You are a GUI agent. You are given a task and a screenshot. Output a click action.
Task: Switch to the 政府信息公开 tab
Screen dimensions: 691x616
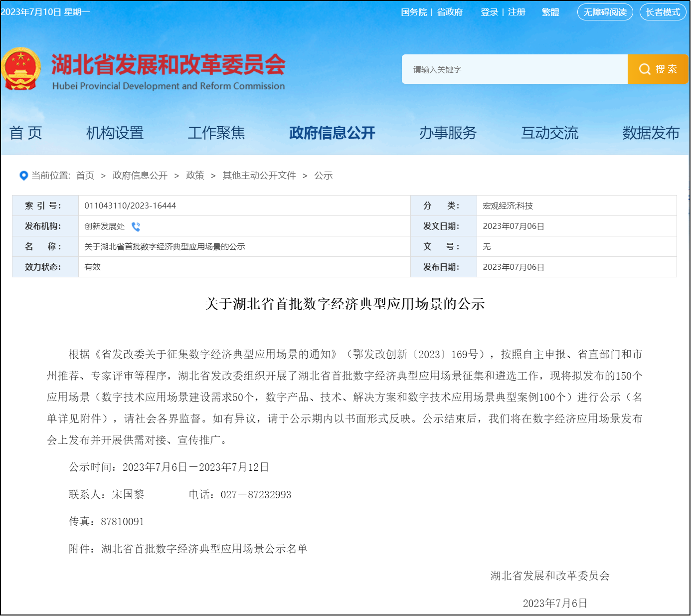pyautogui.click(x=331, y=133)
